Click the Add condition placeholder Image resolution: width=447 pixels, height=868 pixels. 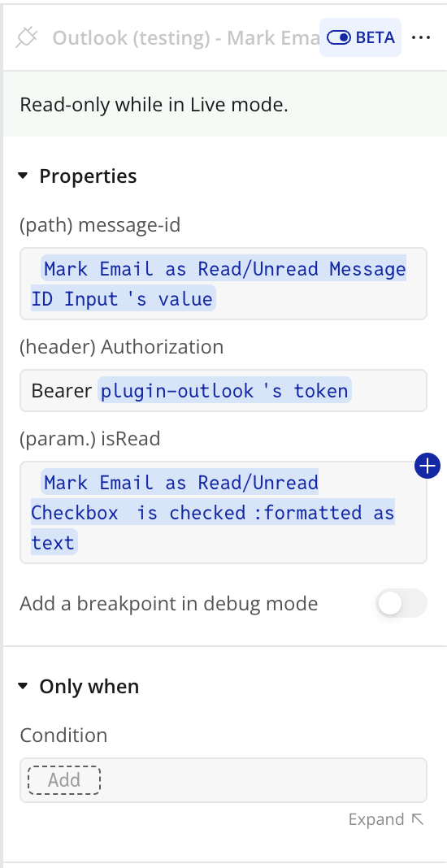(64, 779)
